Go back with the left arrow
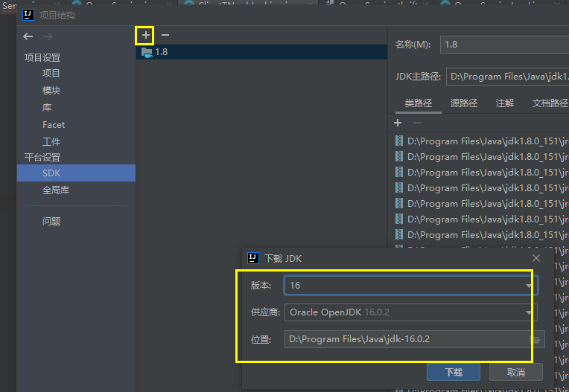This screenshot has width=569, height=392. coord(28,36)
